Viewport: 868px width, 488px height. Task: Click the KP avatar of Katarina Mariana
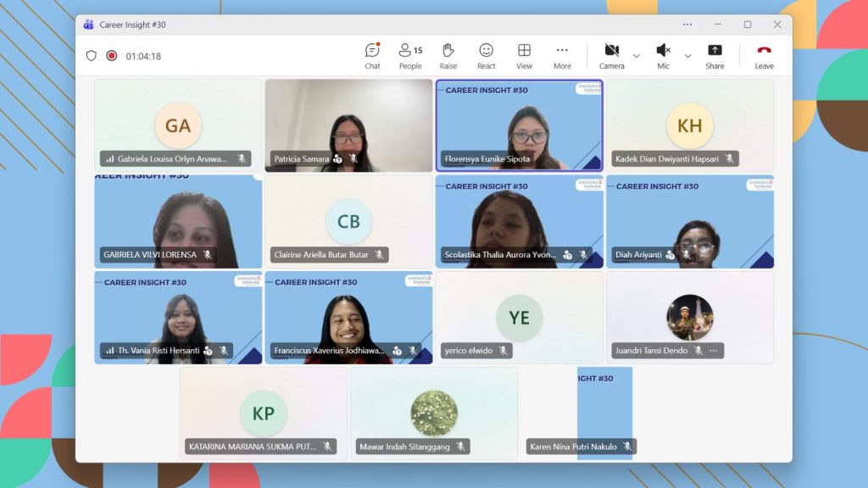coord(264,413)
